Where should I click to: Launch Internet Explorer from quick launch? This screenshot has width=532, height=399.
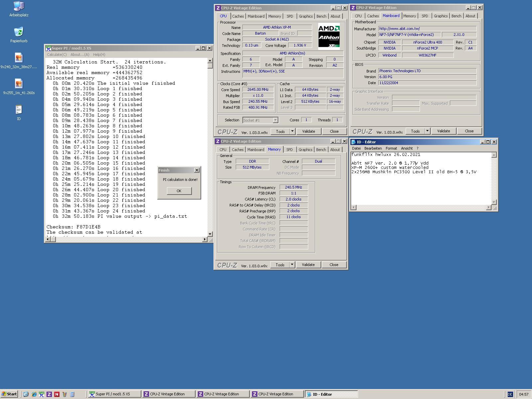pos(34,394)
